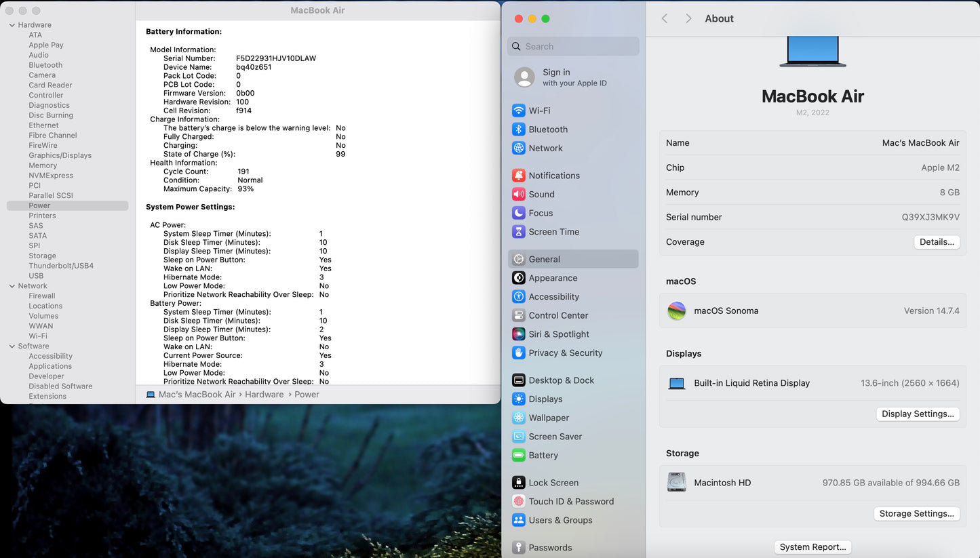
Task: Click the Serial Number value F5D22931HJV10DLAW
Action: (276, 58)
